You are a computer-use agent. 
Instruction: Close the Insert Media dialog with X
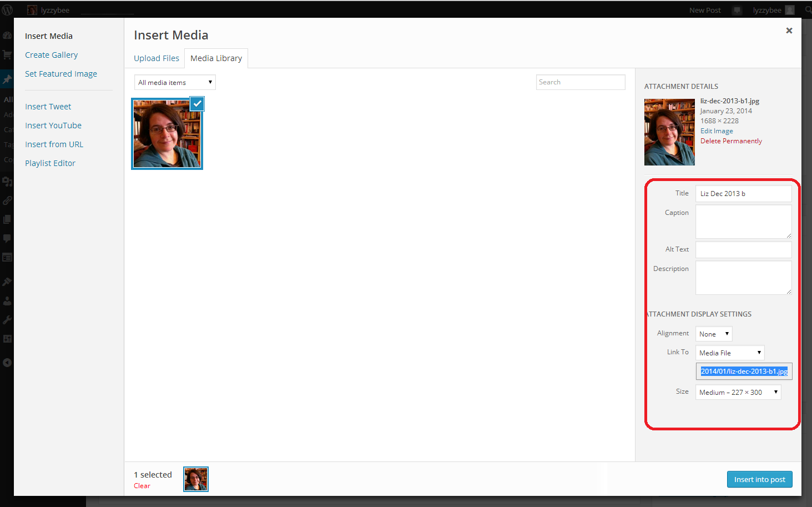tap(789, 31)
